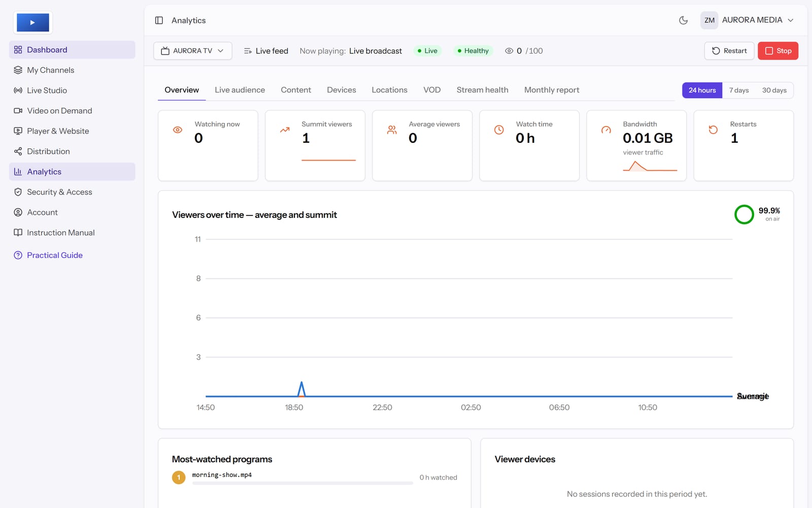Expand the AURORA MEDIA account menu chevron
This screenshot has height=508, width=812.
tap(791, 20)
